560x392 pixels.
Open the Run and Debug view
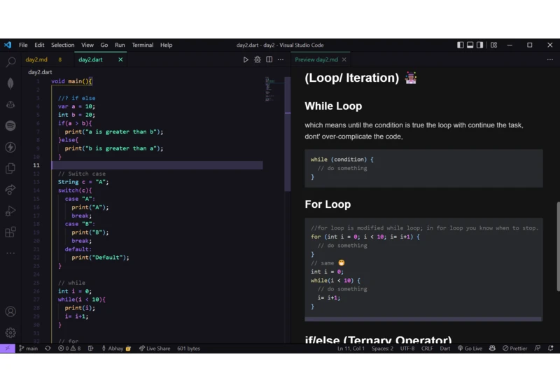[x=10, y=211]
